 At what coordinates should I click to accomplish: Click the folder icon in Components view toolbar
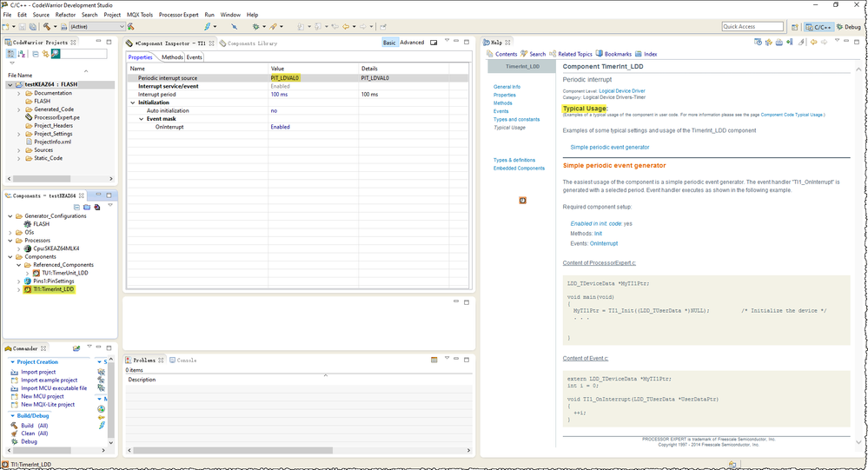87,207
